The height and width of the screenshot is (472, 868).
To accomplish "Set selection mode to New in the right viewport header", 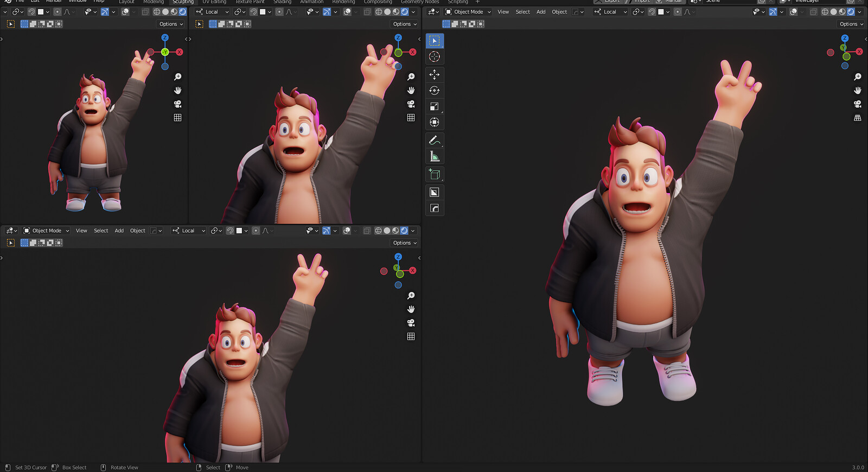I will pos(446,24).
